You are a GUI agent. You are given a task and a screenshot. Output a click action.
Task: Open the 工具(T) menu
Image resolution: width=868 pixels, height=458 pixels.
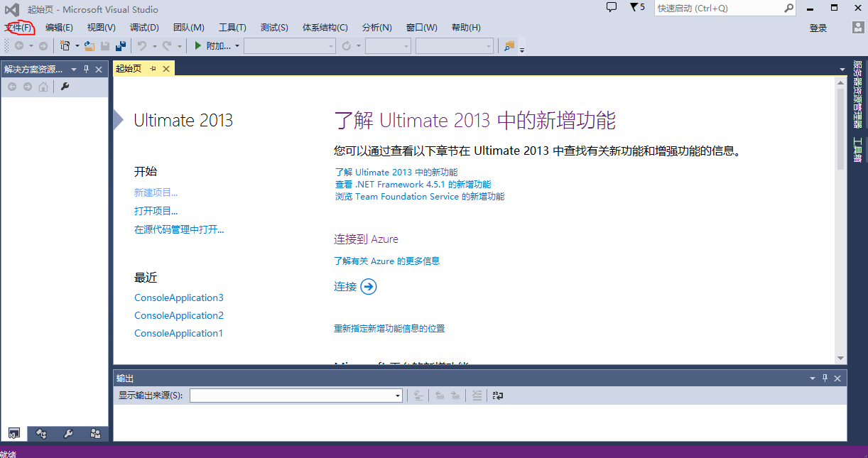[232, 28]
